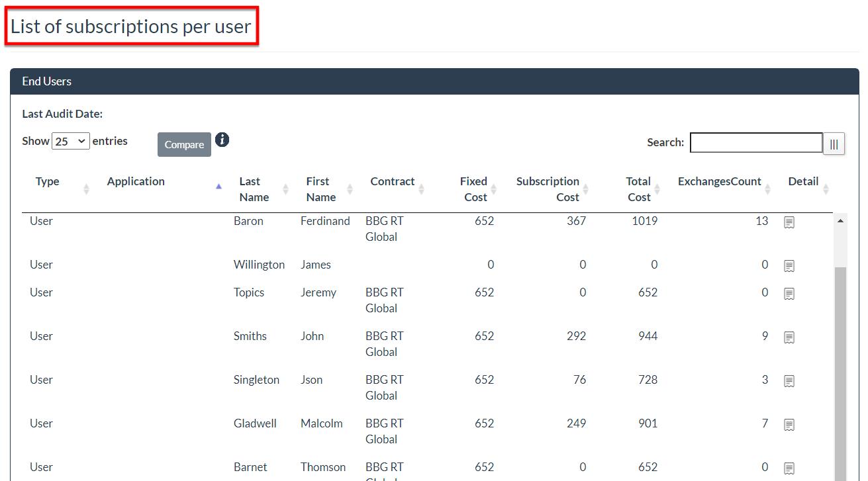This screenshot has width=868, height=481.
Task: Open detail icon for Gladwell Malcolm
Action: [x=789, y=425]
